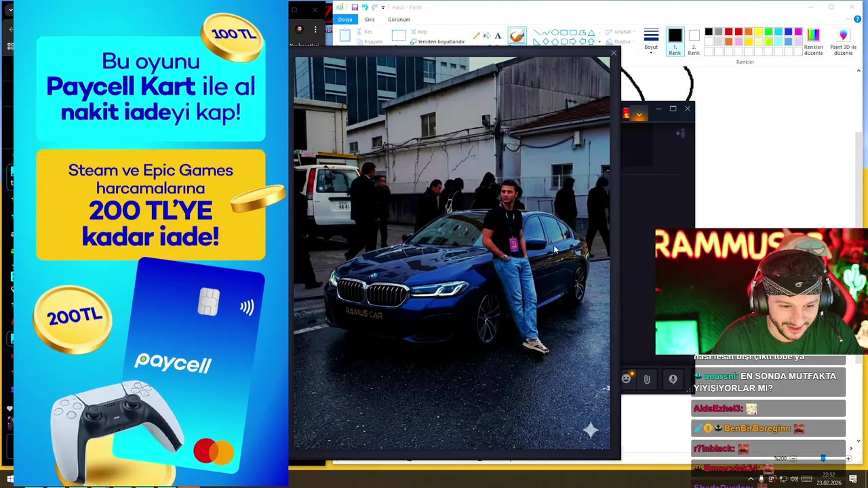
Task: Close the photo viewer with the X
Action: coord(614,54)
